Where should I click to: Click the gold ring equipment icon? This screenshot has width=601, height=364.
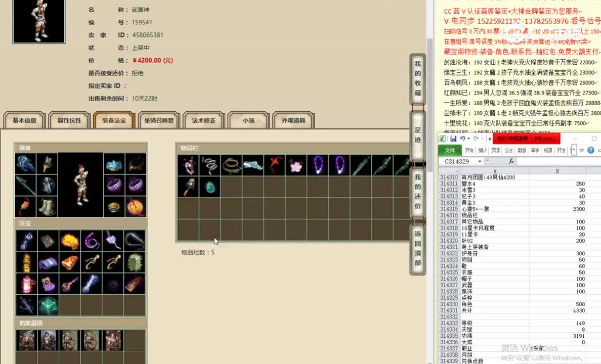(x=114, y=207)
